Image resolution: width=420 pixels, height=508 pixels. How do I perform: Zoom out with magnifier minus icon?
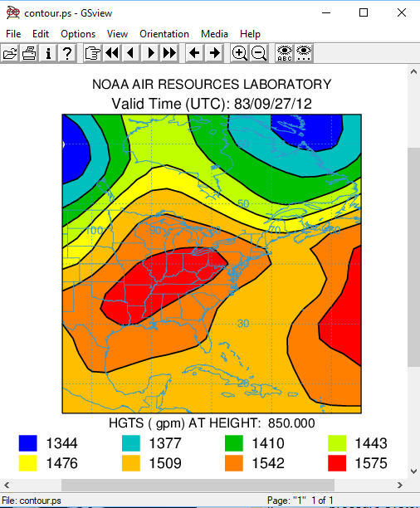[x=259, y=53]
